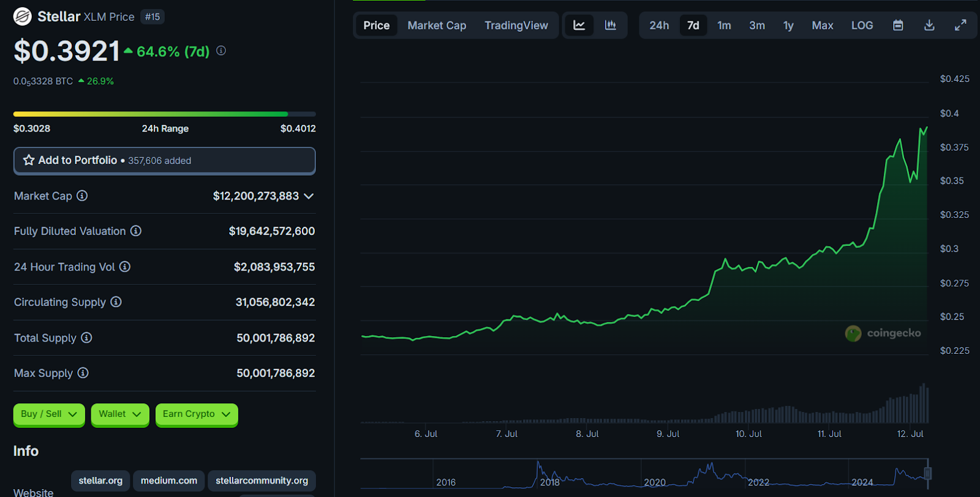This screenshot has height=497, width=980.
Task: Open the Max Supply info icon
Action: [83, 373]
